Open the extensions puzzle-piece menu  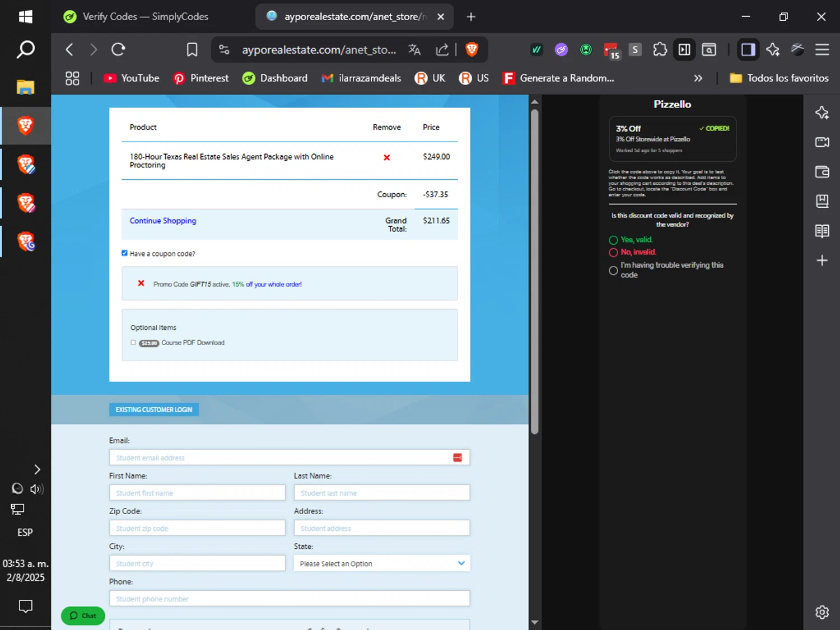[660, 50]
